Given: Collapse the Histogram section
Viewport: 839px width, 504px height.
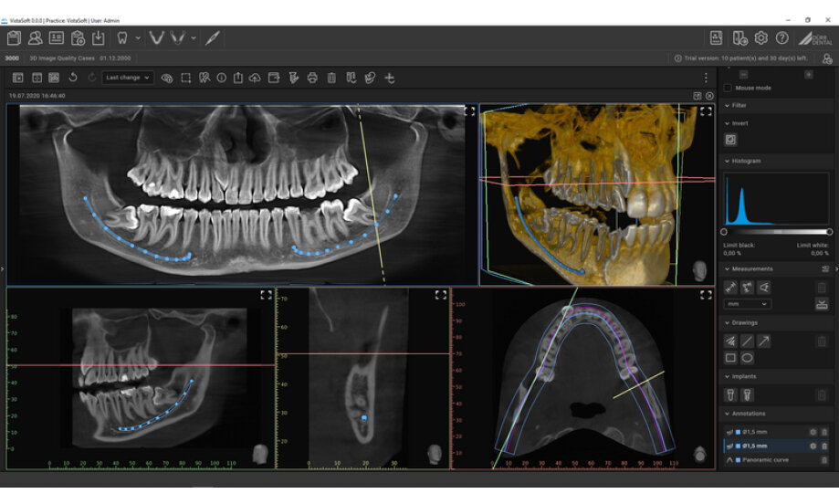Looking at the screenshot, I should pyautogui.click(x=727, y=161).
